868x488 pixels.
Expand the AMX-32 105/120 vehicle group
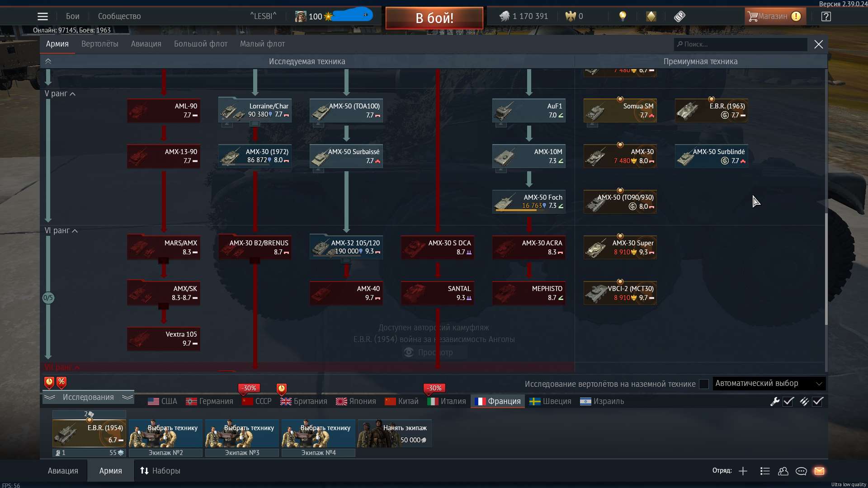(346, 261)
